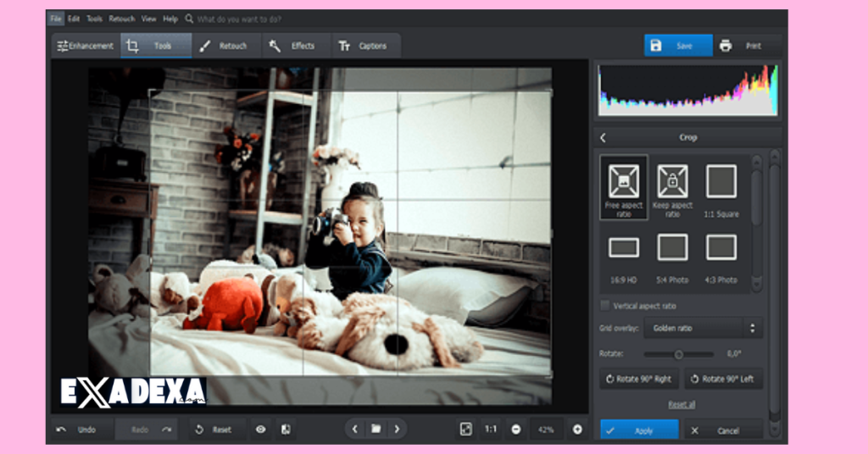Click the Reset button in bottom toolbar

click(214, 429)
